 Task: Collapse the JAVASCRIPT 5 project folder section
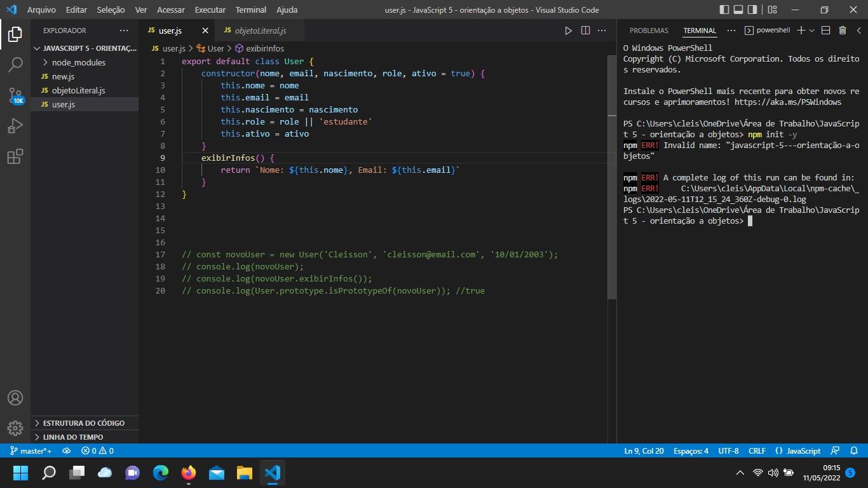[85, 48]
